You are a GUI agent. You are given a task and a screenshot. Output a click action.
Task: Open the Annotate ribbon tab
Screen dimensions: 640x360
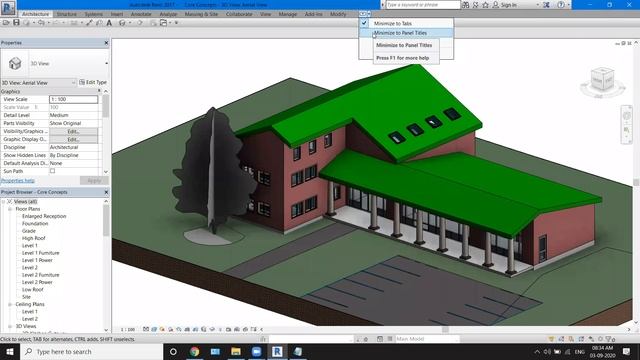coord(141,14)
